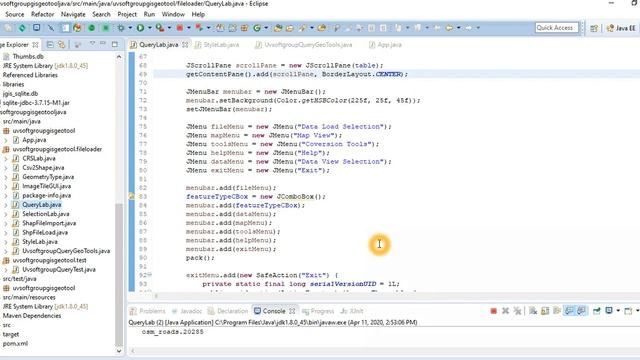Screen dimensions: 640x360
Task: Expand the App.java tree node
Action: (x=6, y=140)
